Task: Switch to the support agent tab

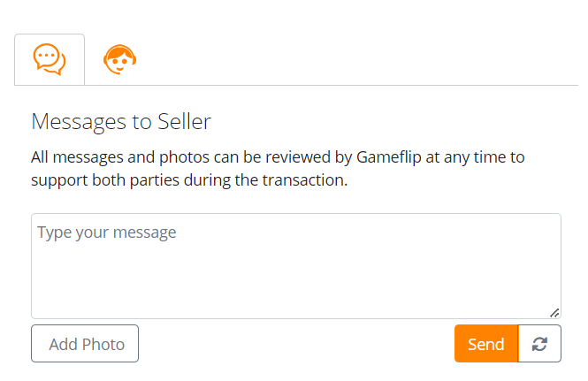Action: [x=119, y=60]
